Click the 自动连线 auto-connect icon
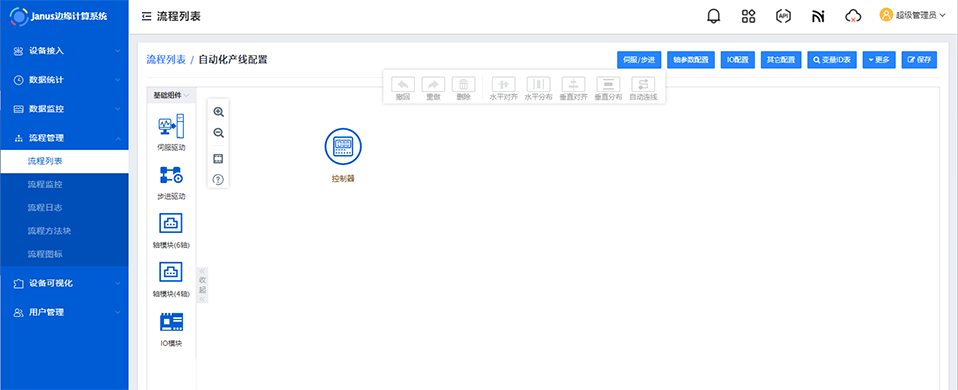958x390 pixels. (643, 84)
